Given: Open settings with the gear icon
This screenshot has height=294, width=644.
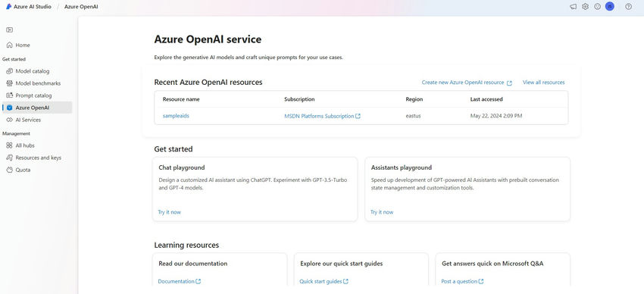Looking at the screenshot, I should tap(585, 7).
